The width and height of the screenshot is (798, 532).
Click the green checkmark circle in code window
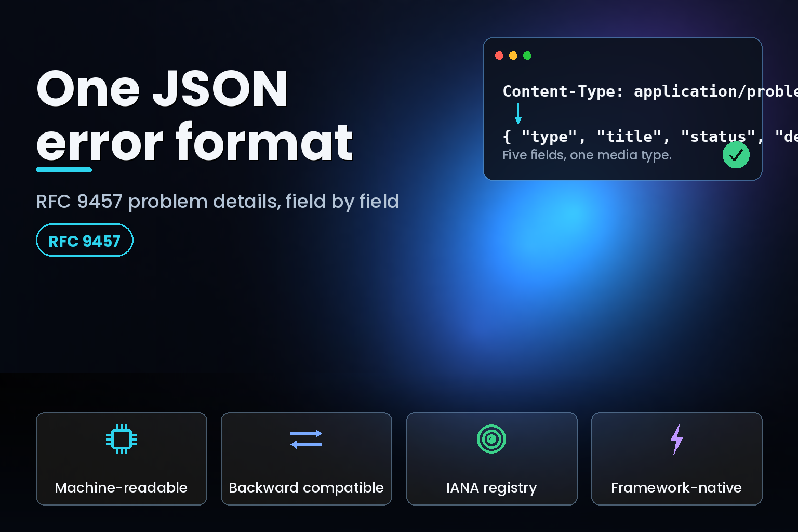tap(736, 155)
